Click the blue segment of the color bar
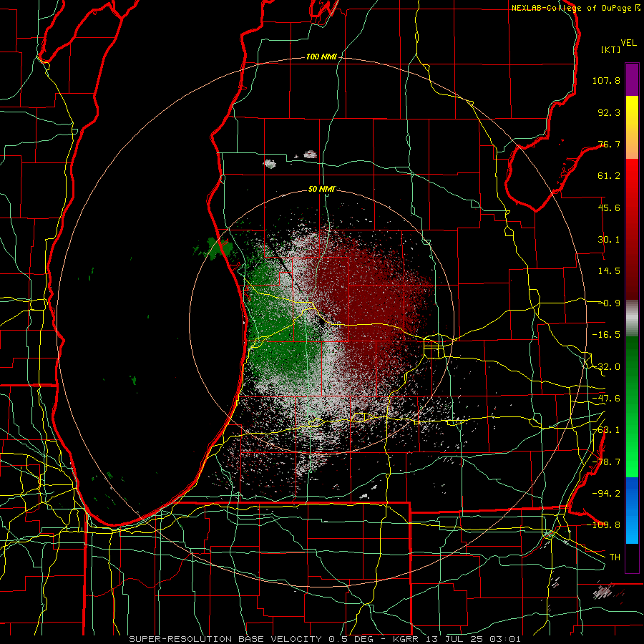Screen dimensions: 644x644 (632, 510)
